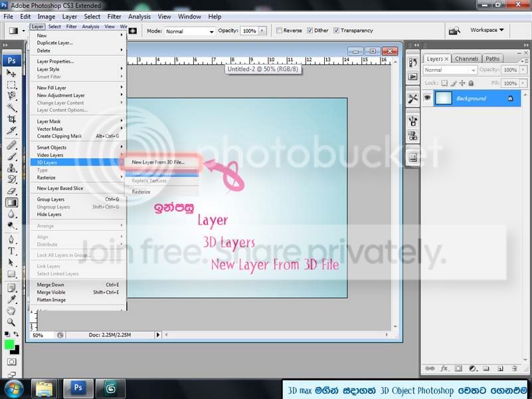
Task: Select the Eyedropper tool
Action: pyautogui.click(x=11, y=299)
